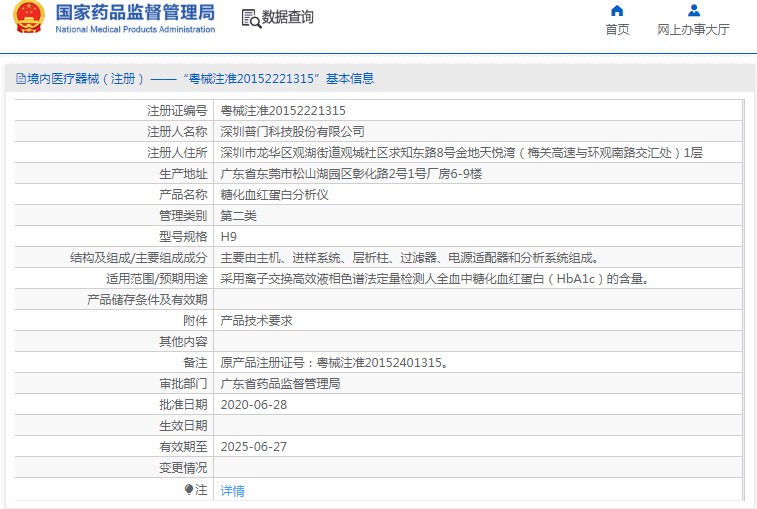757x509 pixels.
Task: Click the lightbulb icon beside 注
Action: click(x=189, y=490)
